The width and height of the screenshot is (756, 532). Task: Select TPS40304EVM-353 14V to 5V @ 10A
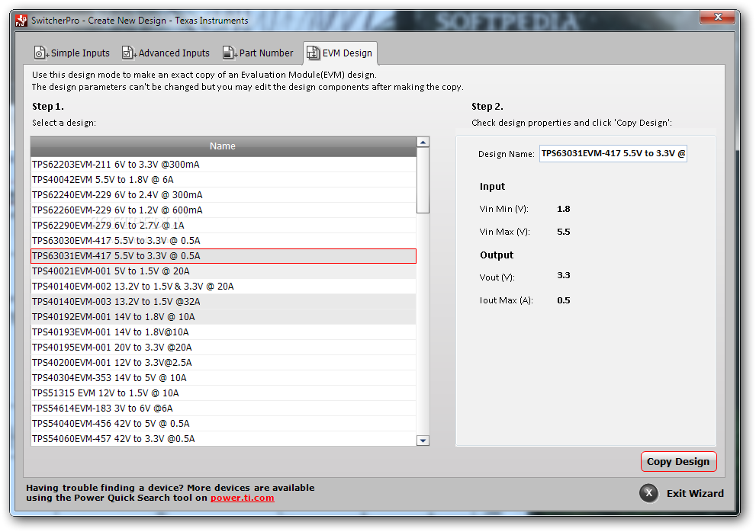(x=224, y=378)
